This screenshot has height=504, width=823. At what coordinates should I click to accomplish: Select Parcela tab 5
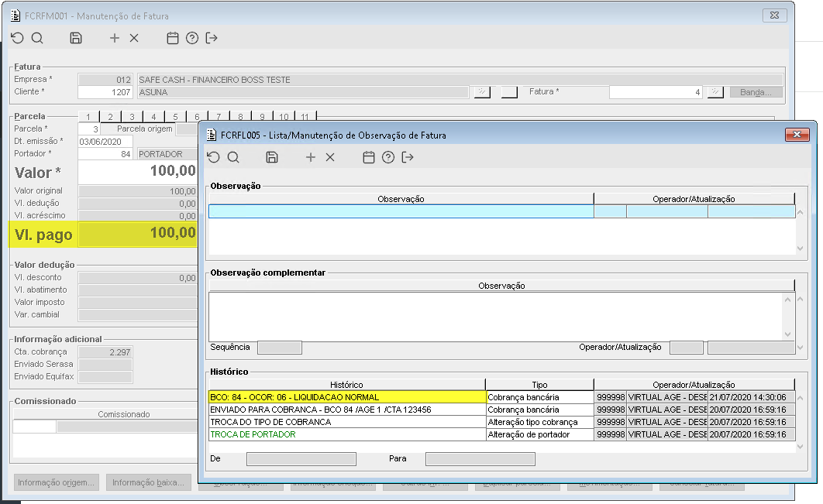tap(175, 116)
